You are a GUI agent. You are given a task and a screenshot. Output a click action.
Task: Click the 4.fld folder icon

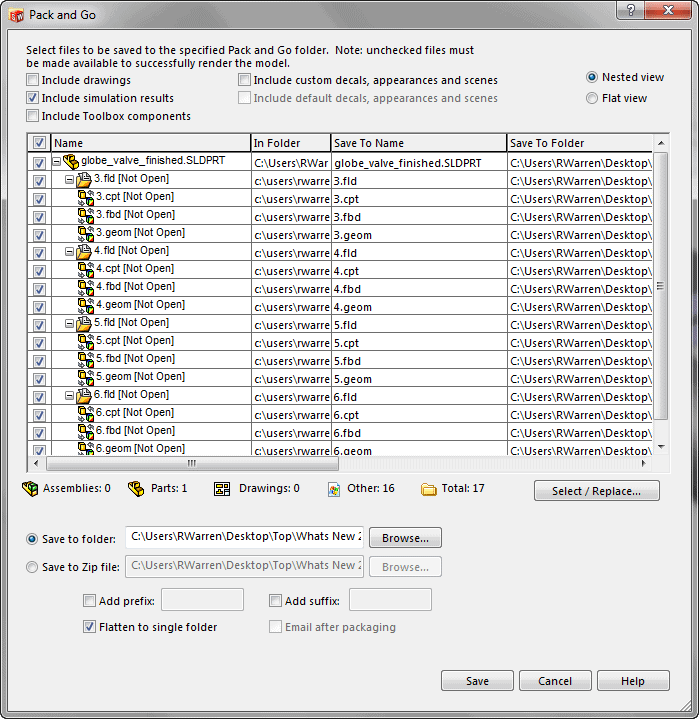coord(84,251)
